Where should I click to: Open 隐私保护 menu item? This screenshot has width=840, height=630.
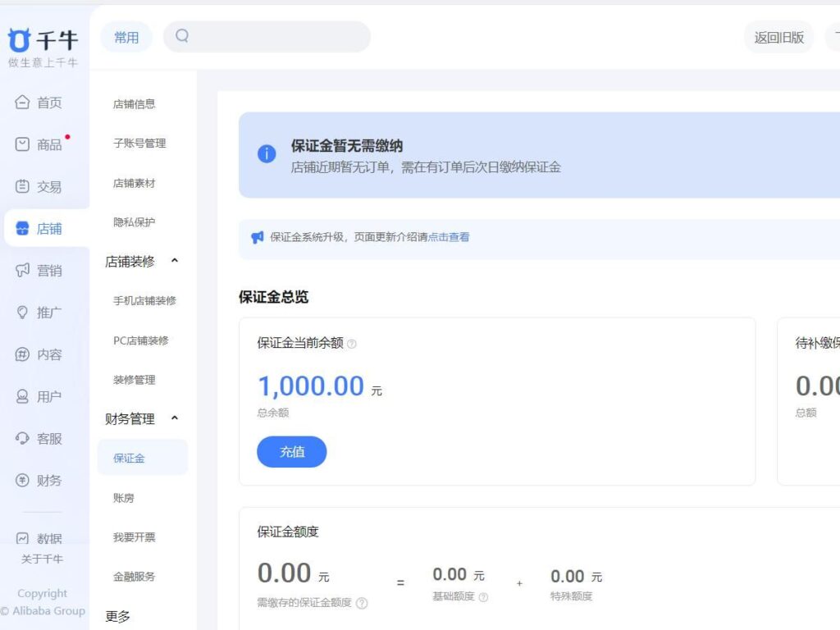pyautogui.click(x=134, y=222)
